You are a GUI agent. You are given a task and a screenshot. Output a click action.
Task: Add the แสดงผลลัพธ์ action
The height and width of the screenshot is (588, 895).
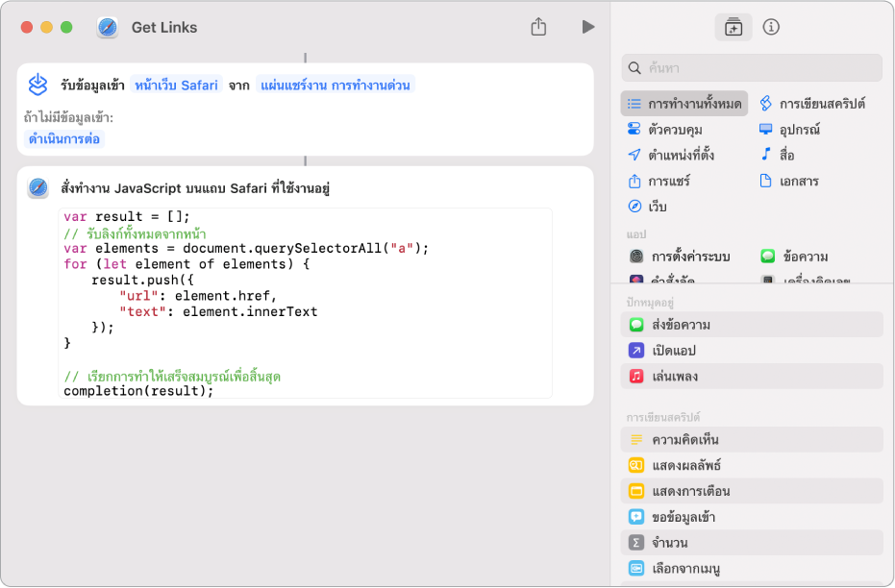point(752,465)
